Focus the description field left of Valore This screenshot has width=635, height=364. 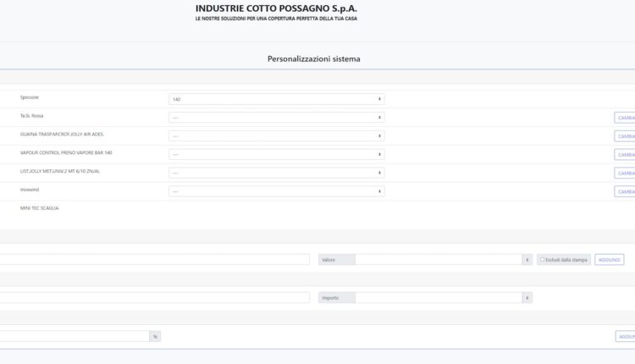pyautogui.click(x=155, y=260)
